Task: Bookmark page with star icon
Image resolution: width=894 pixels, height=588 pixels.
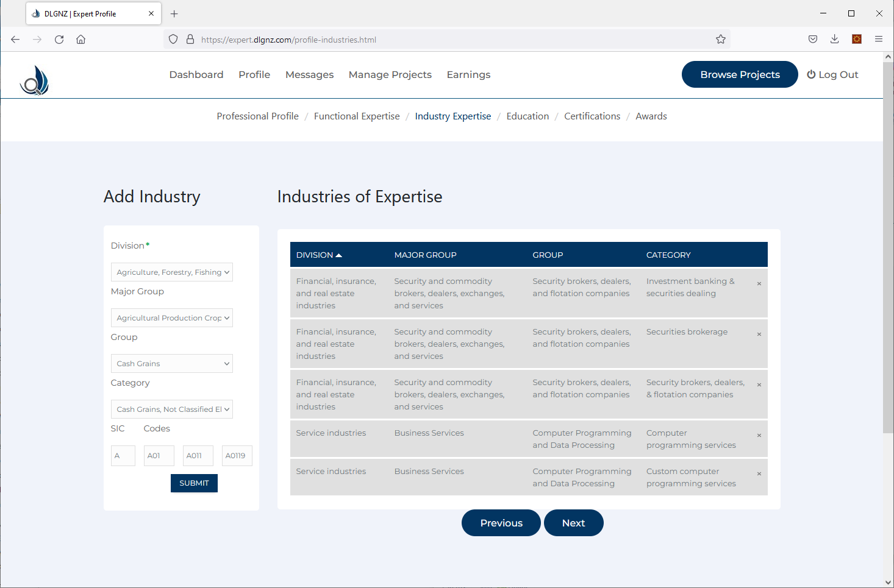Action: click(721, 40)
